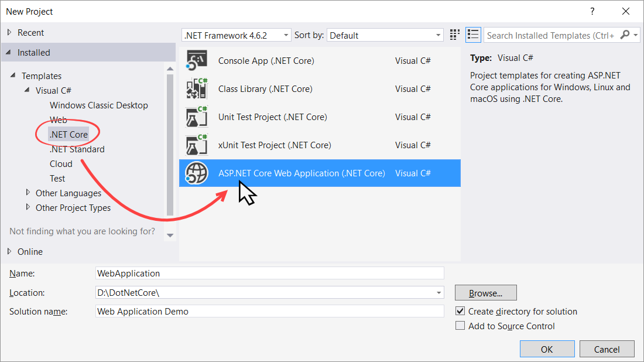Select Windows Classic Desktop category
This screenshot has height=362, width=644.
98,105
